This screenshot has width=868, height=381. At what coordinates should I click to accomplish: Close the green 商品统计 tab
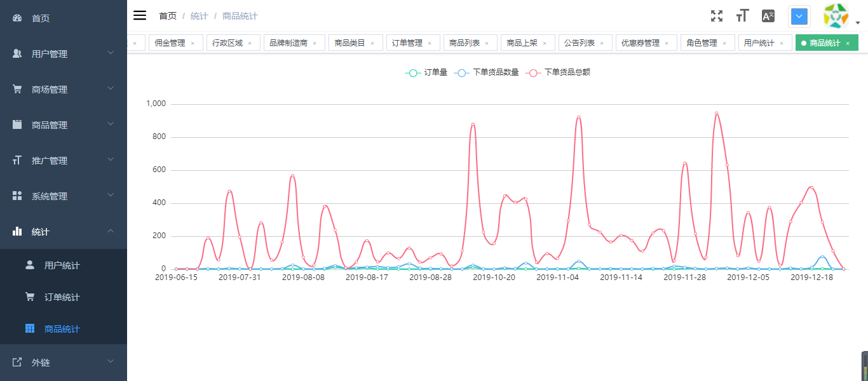[x=848, y=43]
